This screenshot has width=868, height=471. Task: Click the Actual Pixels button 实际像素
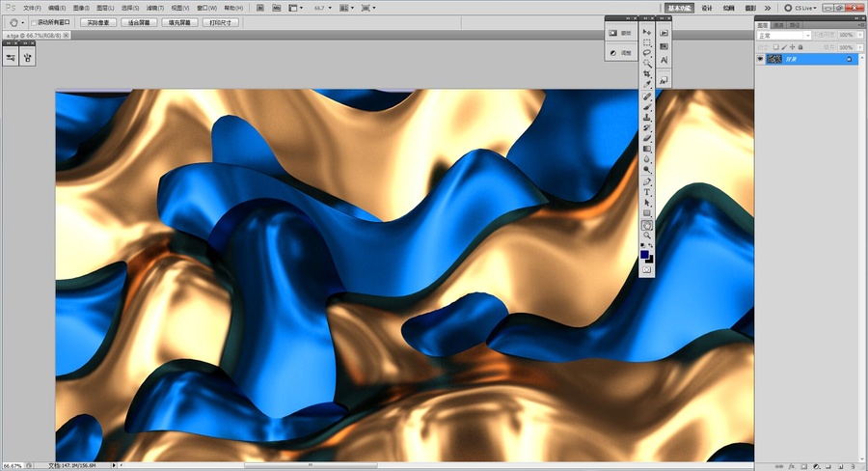coord(98,23)
